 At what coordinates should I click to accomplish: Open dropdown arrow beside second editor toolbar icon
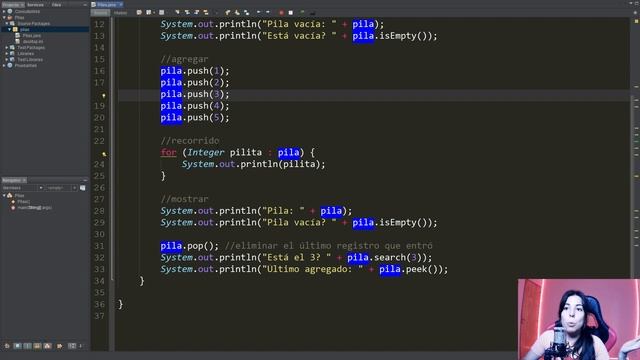pyautogui.click(x=153, y=12)
